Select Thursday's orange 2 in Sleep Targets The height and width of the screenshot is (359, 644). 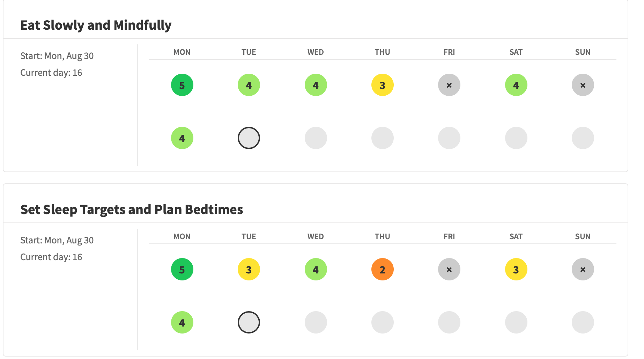pos(382,269)
